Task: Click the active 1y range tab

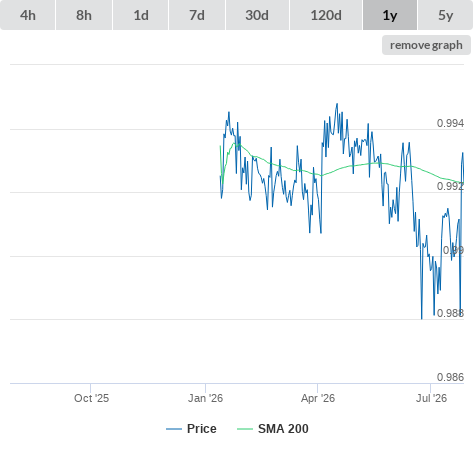Action: (390, 15)
